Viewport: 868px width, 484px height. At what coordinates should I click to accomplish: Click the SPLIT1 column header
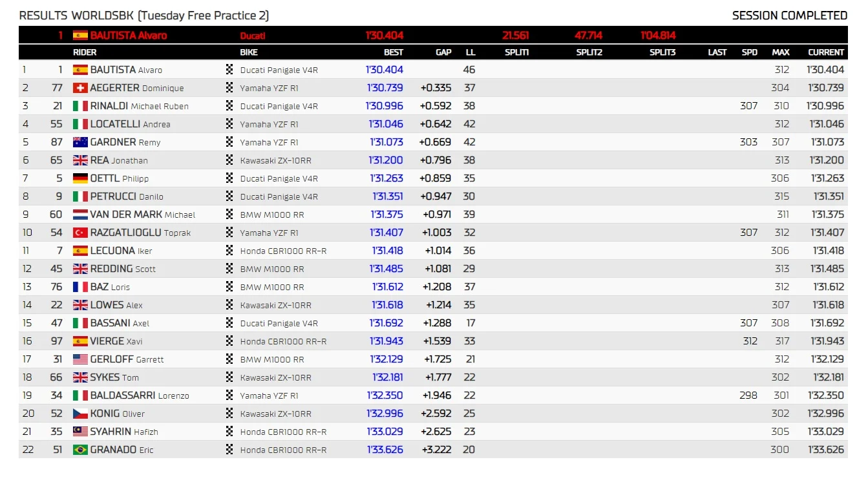(x=517, y=52)
